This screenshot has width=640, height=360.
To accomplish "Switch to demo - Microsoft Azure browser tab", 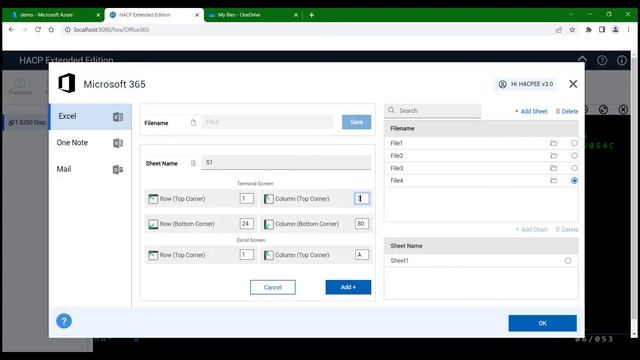I will [53, 15].
